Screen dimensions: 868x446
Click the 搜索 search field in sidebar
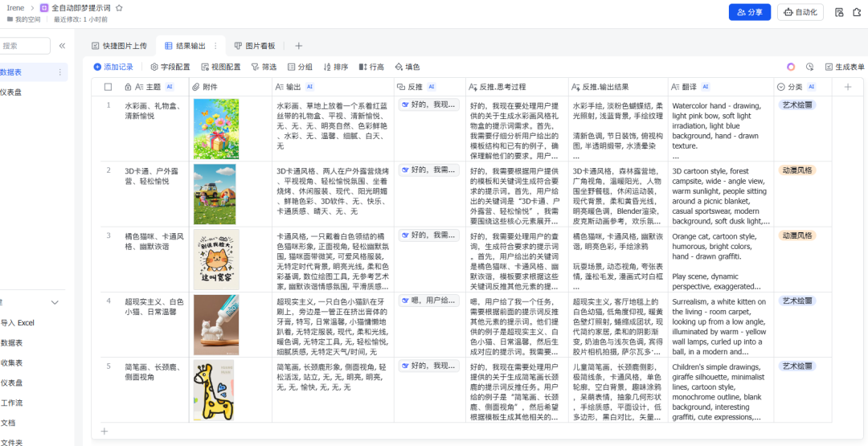click(x=24, y=46)
